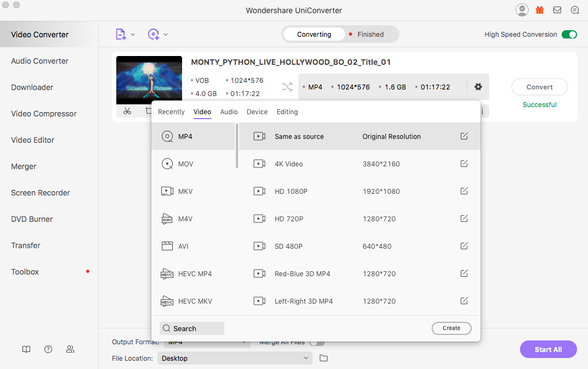
Task: Click the load DVD disc icon
Action: pyautogui.click(x=154, y=35)
